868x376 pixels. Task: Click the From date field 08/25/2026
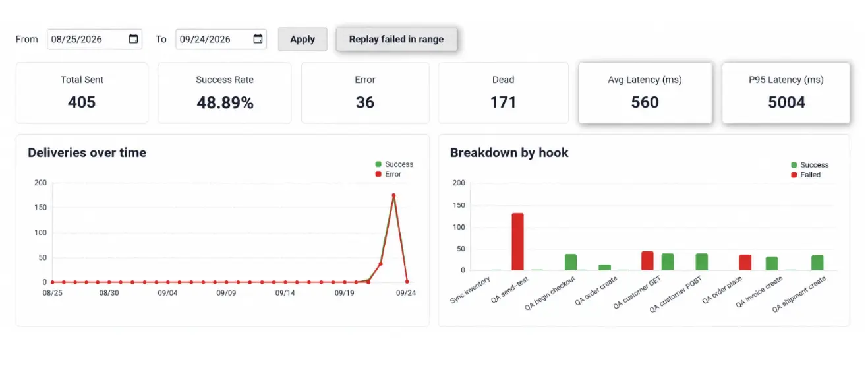click(x=95, y=39)
